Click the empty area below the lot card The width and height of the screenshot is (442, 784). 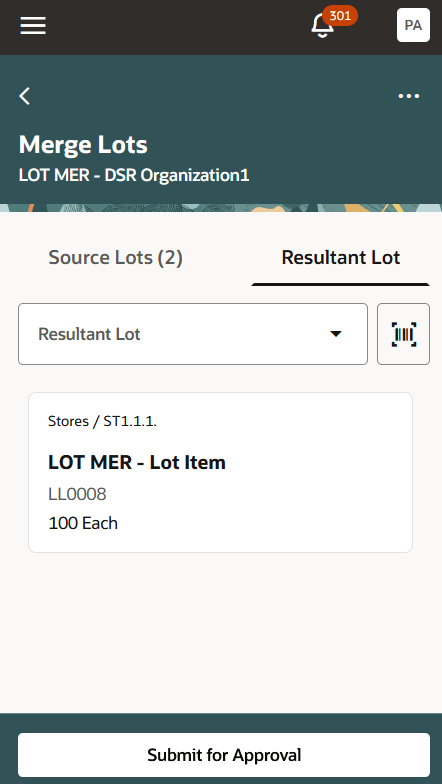click(x=221, y=632)
